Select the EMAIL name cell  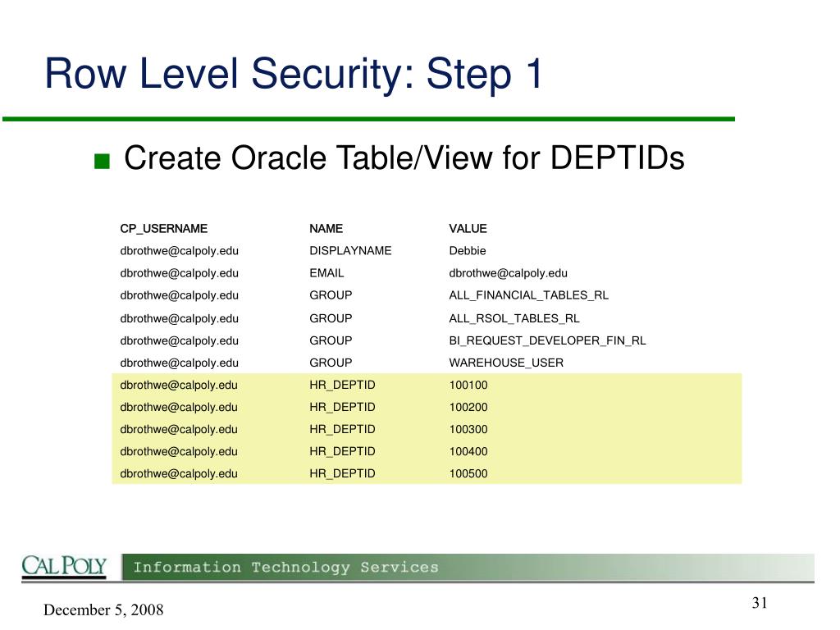click(326, 273)
